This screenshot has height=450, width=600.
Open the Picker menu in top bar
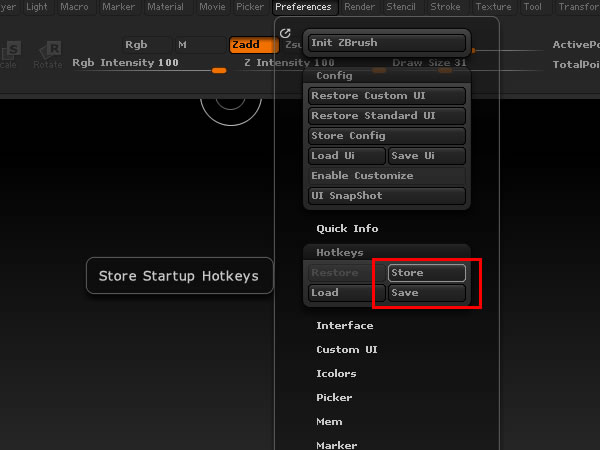coord(250,7)
